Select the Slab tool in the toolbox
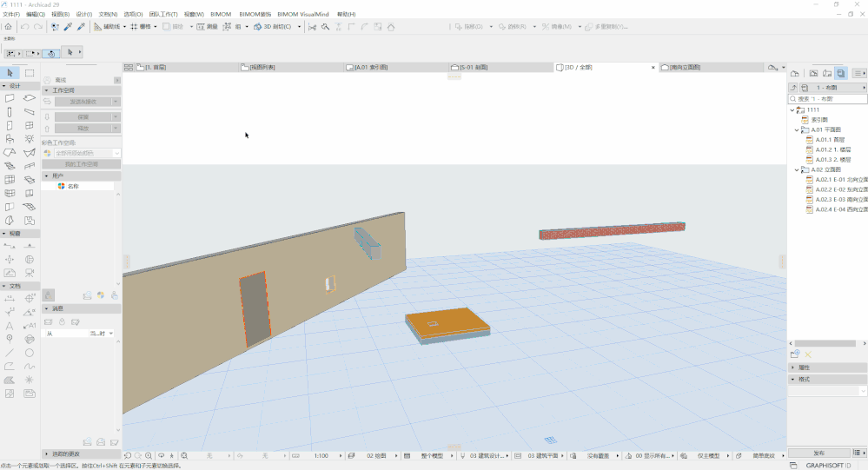The width and height of the screenshot is (868, 470). coord(30,98)
